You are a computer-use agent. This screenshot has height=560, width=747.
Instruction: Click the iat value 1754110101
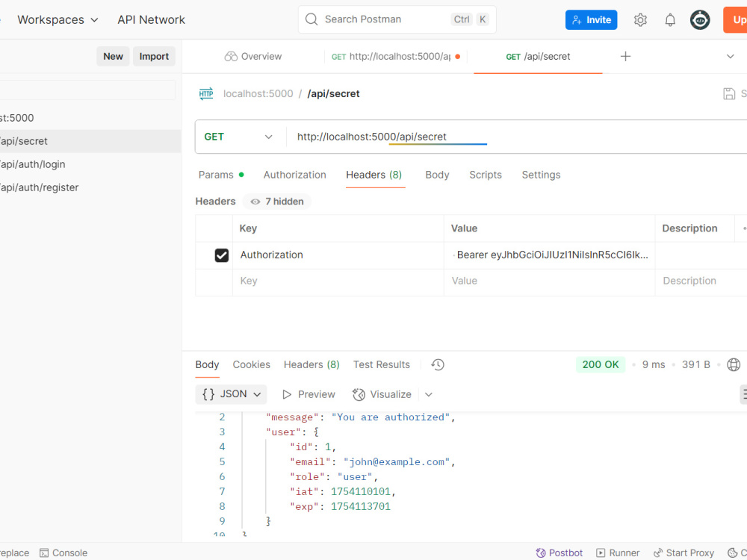[361, 491]
